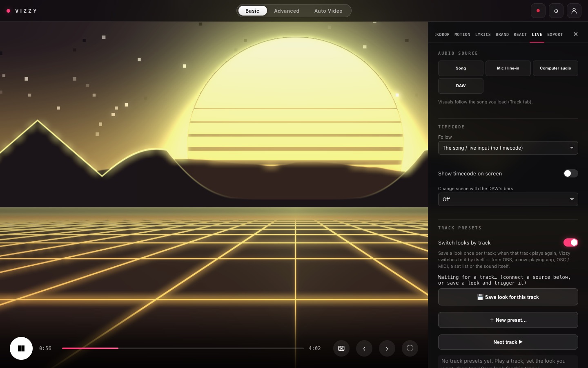Select Computer audio source

[x=555, y=68]
